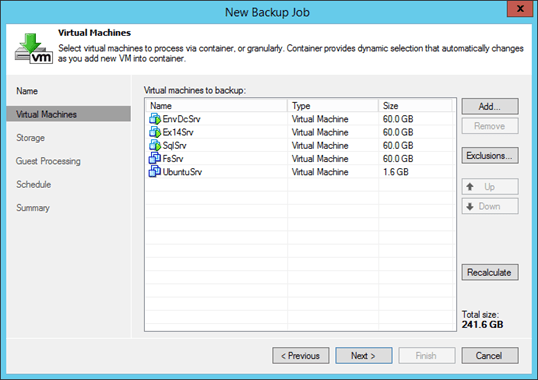
Task: Close the New Backup Job window
Action: click(520, 9)
